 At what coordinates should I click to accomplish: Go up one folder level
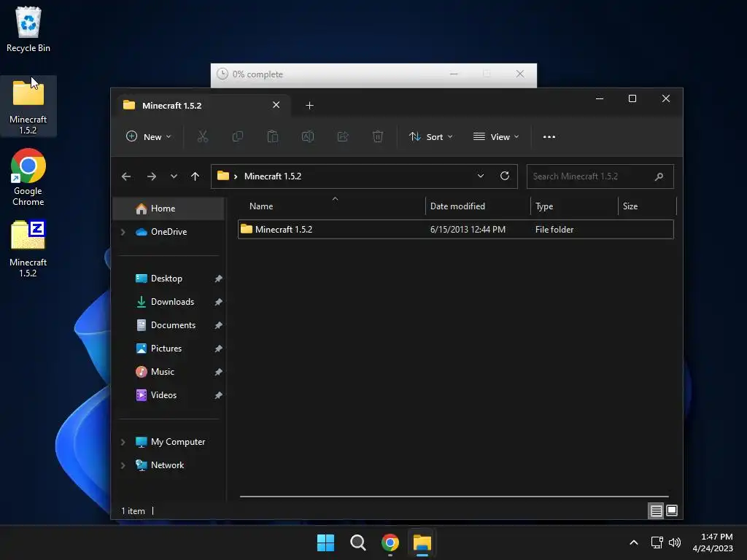tap(195, 176)
